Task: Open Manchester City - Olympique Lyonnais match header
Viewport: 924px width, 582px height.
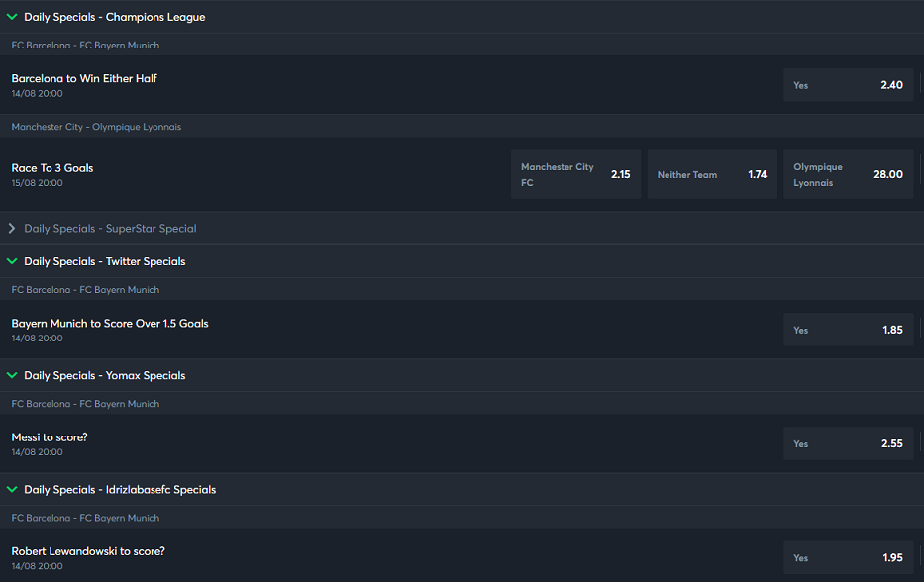Action: tap(96, 126)
